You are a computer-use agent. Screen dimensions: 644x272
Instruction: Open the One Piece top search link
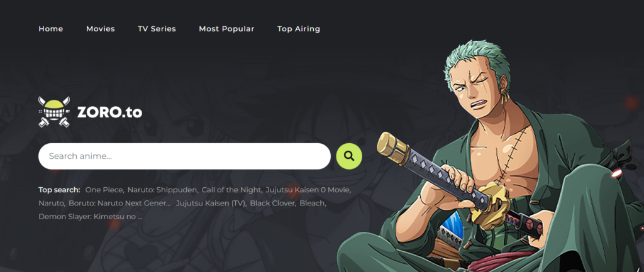click(x=104, y=190)
